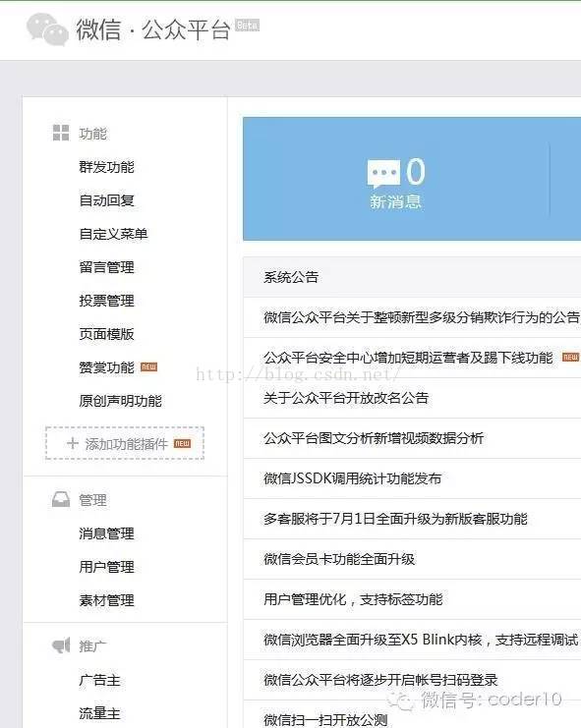Open 微信JSSDK调用统计功能发布 announcement
Viewport: 581px width, 728px height.
click(353, 478)
